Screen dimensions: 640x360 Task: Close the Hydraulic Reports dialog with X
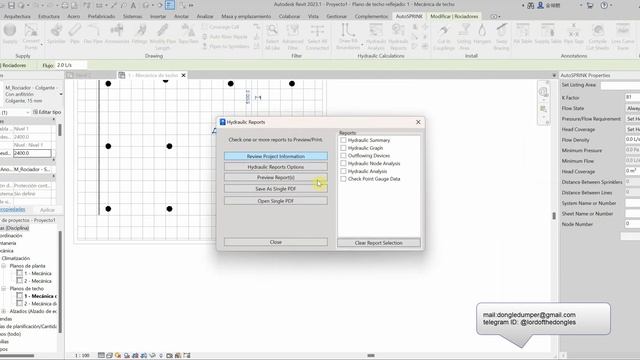click(x=418, y=122)
